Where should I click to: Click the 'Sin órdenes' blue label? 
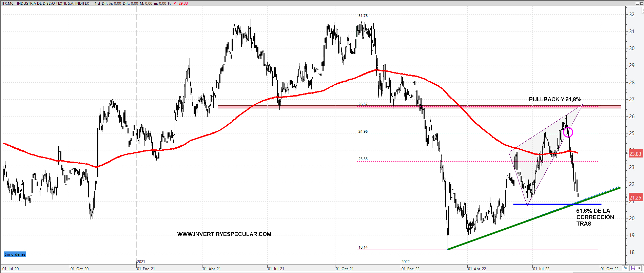[15, 254]
